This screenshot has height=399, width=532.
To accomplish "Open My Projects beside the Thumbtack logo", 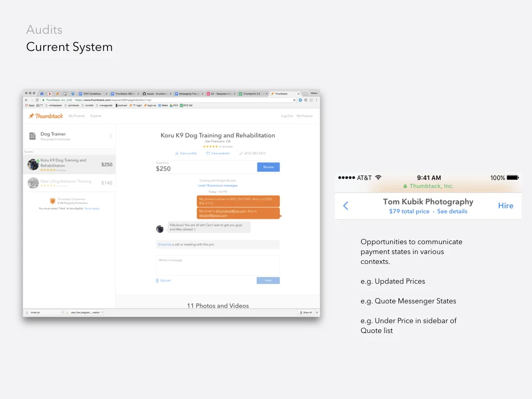I will tap(77, 116).
